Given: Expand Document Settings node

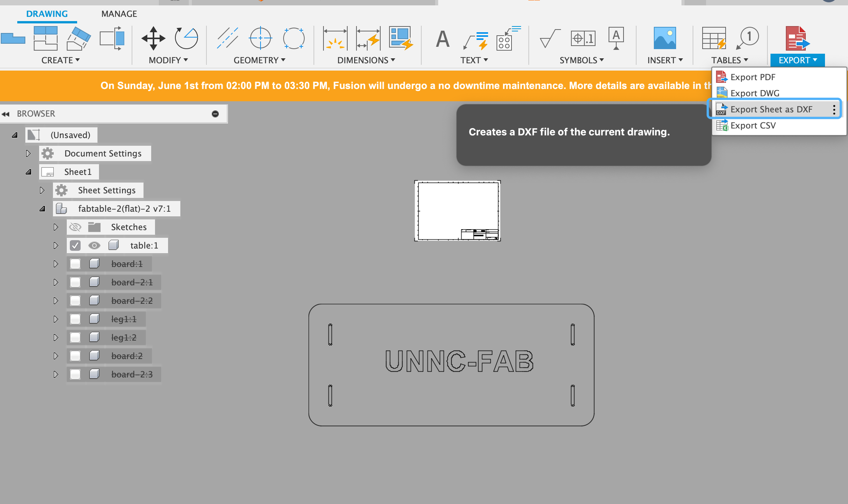Looking at the screenshot, I should pyautogui.click(x=28, y=153).
